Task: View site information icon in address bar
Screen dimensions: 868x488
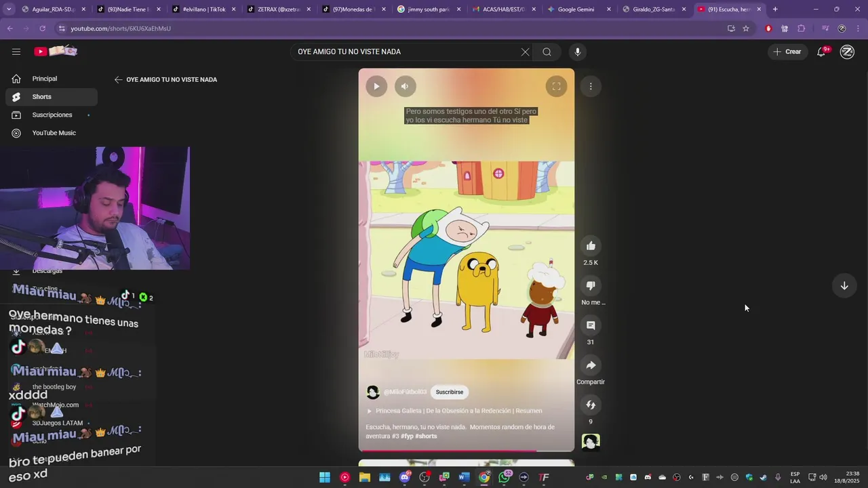Action: [x=62, y=28]
